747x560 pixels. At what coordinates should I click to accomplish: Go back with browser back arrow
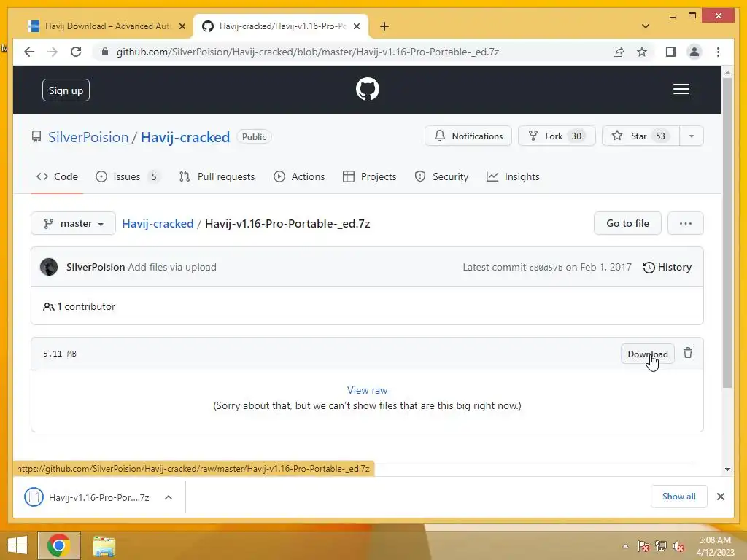pos(29,52)
